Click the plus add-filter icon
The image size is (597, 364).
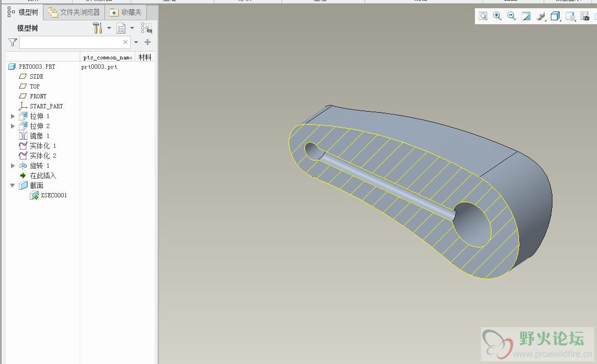[148, 42]
